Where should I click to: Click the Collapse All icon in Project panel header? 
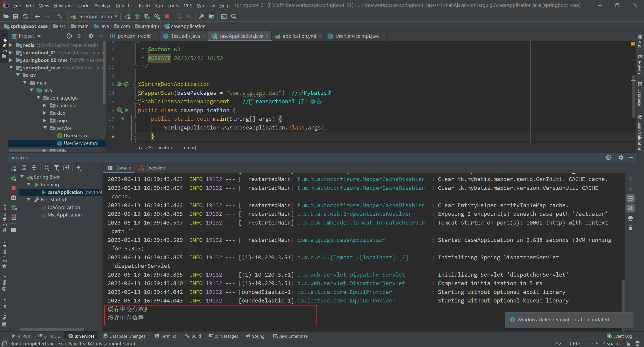coord(79,36)
